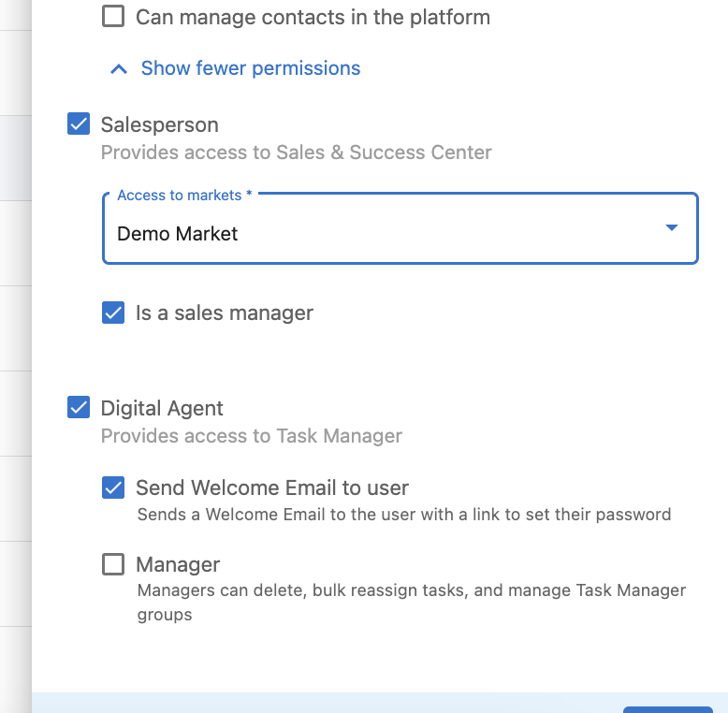The image size is (728, 713).
Task: Click the 'Is a sales manager' label
Action: (225, 313)
